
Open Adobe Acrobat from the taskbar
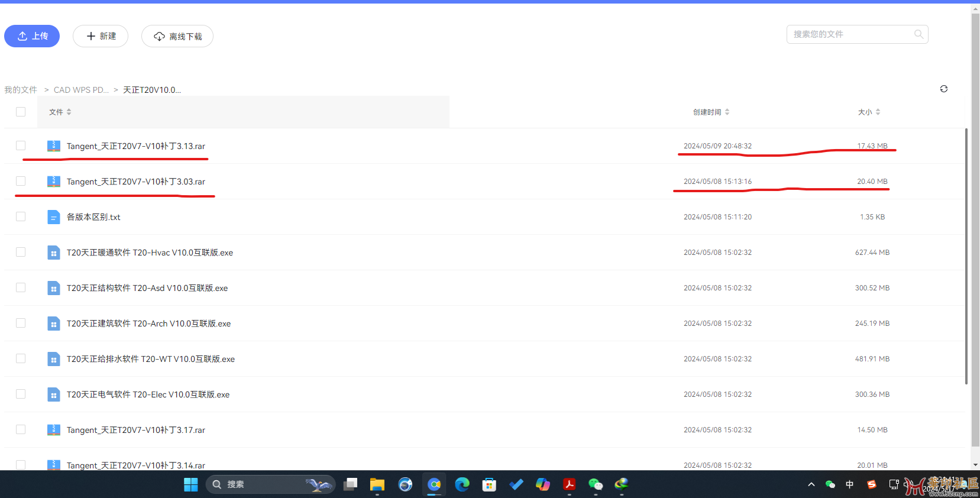click(570, 484)
